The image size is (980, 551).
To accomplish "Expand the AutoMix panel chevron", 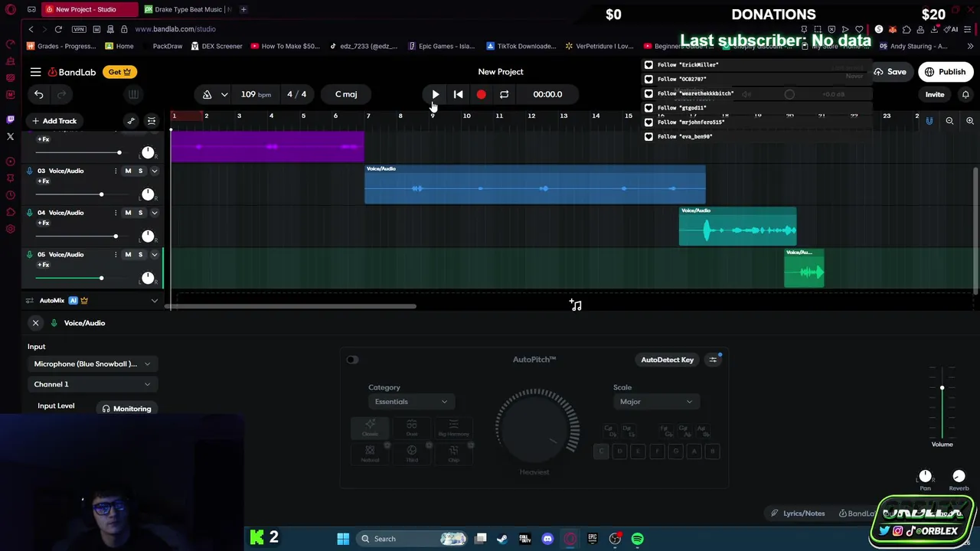I will click(154, 301).
